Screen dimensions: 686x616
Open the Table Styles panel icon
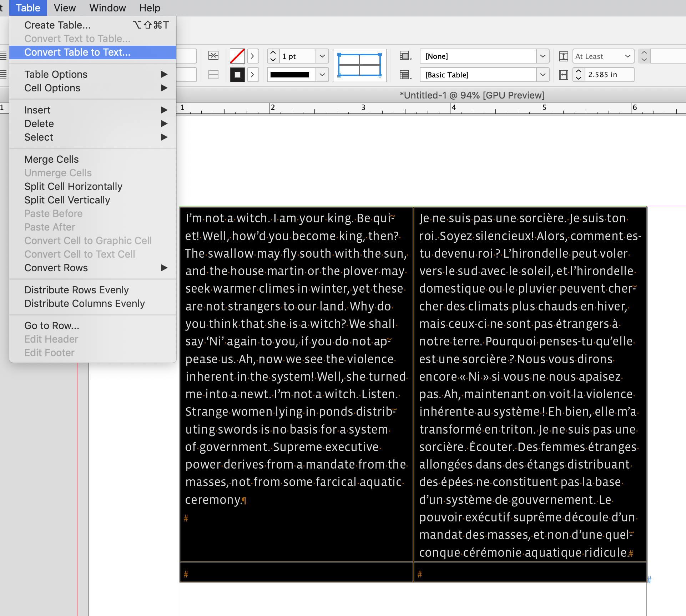pos(404,75)
